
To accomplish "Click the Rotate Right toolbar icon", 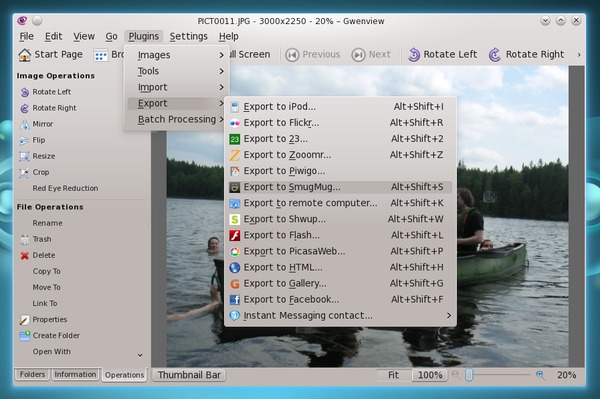I will [494, 55].
